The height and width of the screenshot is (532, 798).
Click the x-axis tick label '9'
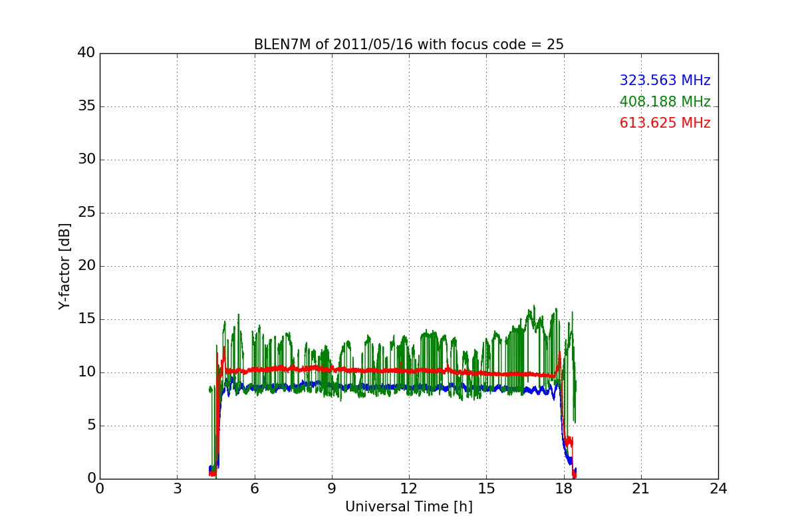(332, 489)
